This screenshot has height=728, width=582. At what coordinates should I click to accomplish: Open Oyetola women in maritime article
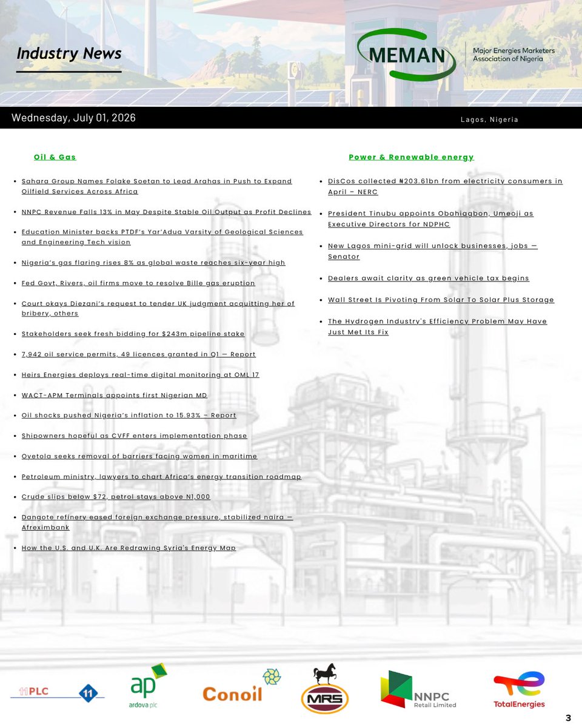(x=139, y=456)
